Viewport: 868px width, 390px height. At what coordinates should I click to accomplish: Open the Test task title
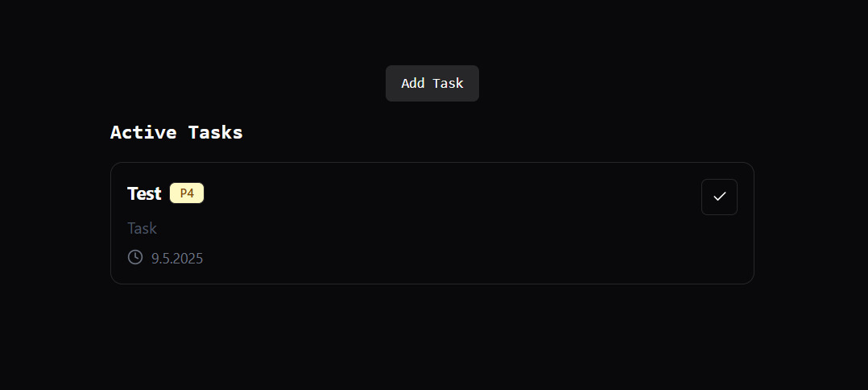pyautogui.click(x=145, y=194)
